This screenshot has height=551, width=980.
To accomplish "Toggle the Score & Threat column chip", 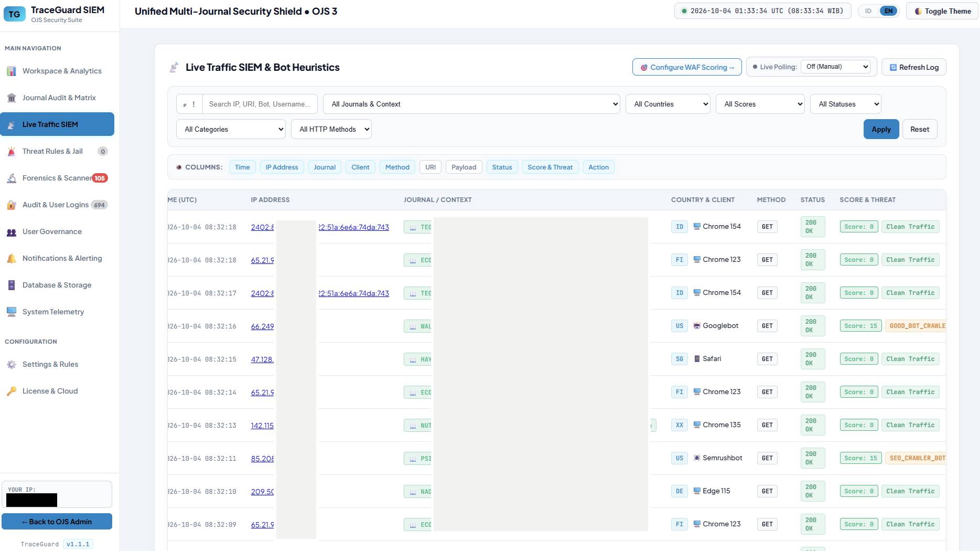I will click(550, 167).
